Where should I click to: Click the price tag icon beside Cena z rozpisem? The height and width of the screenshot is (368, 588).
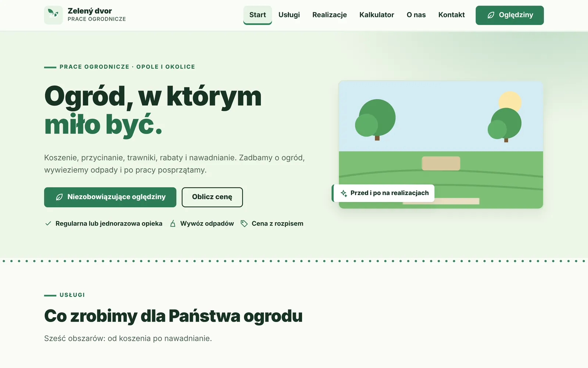click(x=244, y=223)
